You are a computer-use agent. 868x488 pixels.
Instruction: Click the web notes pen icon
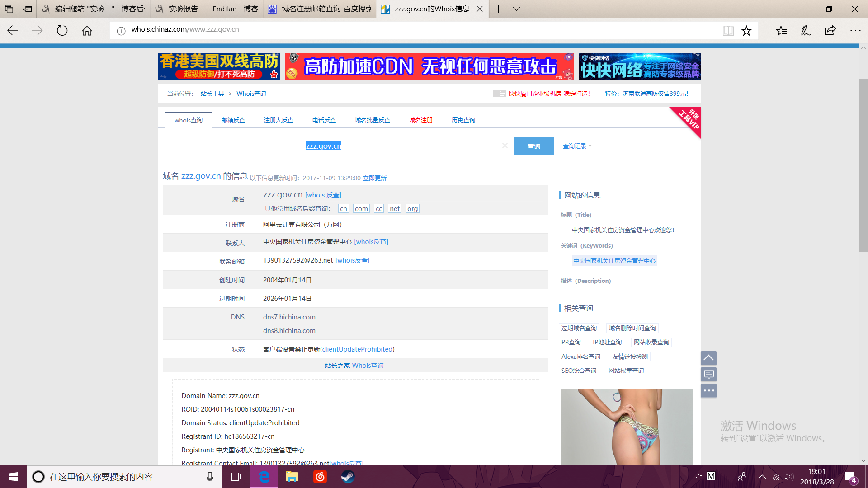point(806,30)
